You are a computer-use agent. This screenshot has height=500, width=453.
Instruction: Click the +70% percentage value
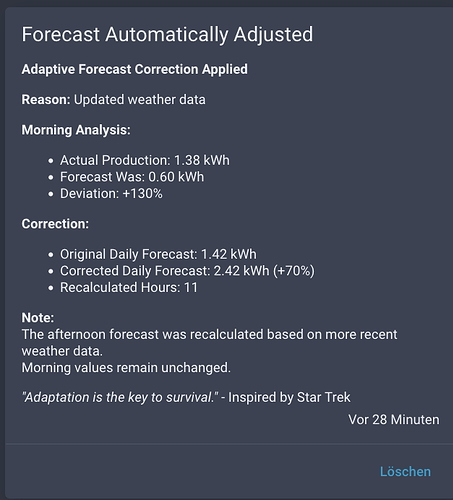pos(294,271)
